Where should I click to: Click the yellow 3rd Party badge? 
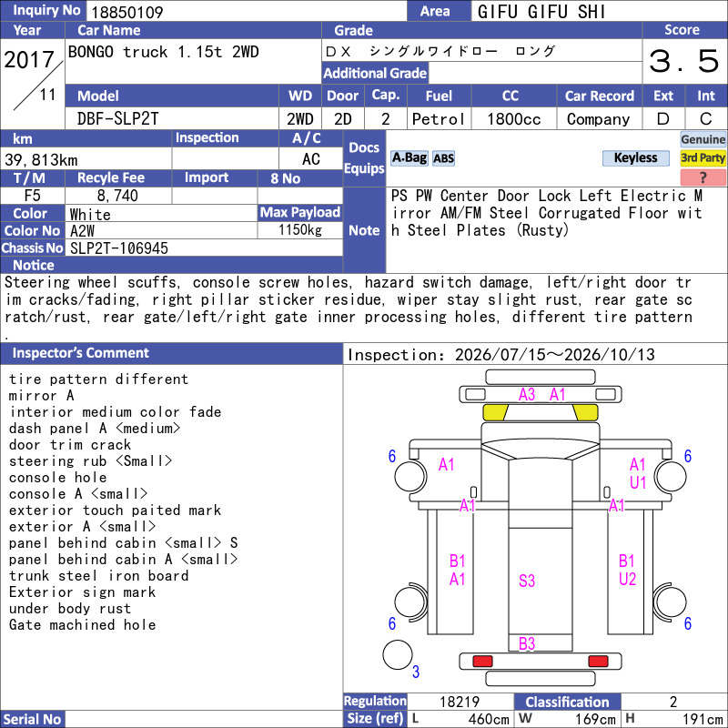[x=703, y=157]
